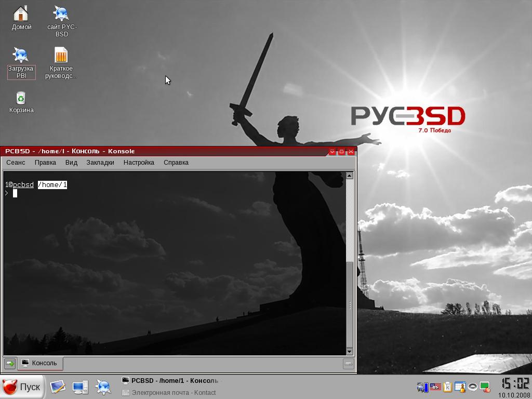Open the Настройка menu in Konsole
532x399 pixels.
(139, 163)
